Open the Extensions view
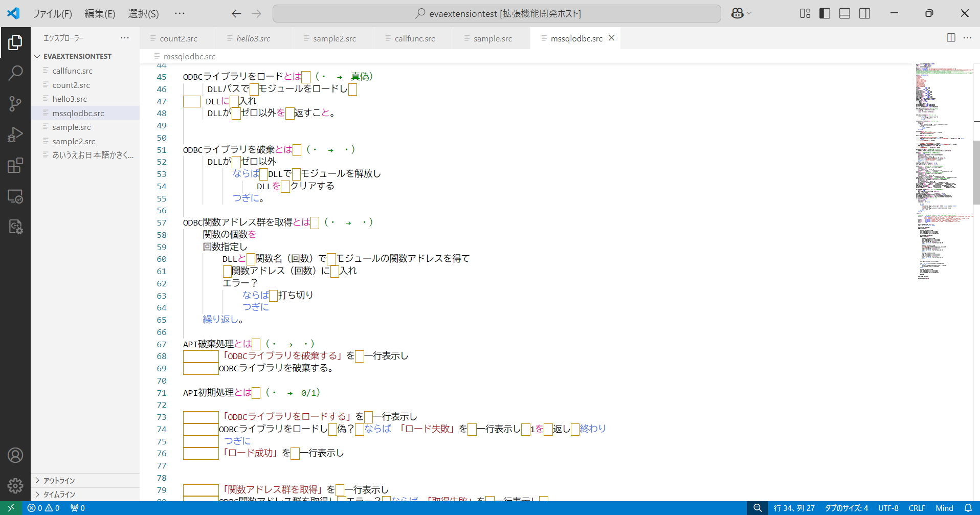Image resolution: width=980 pixels, height=515 pixels. (x=15, y=165)
